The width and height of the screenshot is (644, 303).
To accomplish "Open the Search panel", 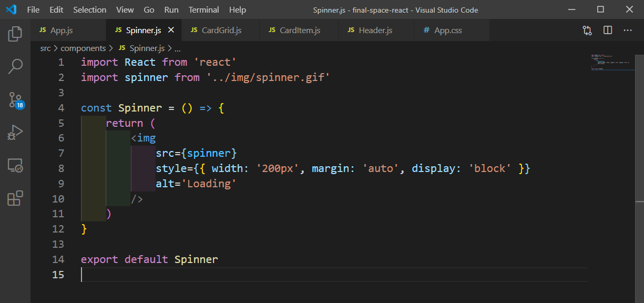I will 15,66.
